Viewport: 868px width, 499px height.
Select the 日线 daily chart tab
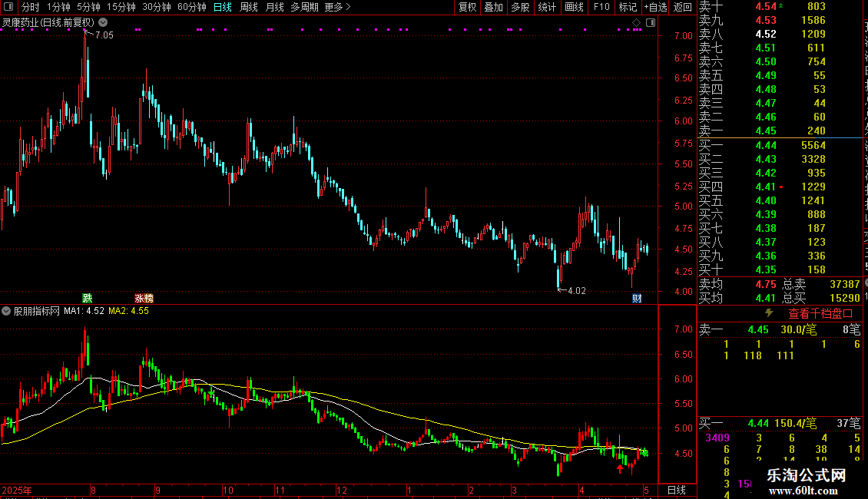[223, 7]
